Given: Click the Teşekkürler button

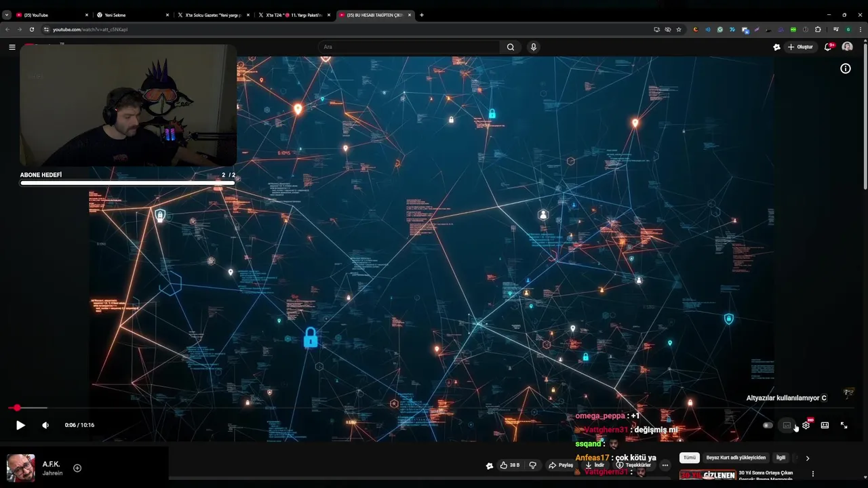Looking at the screenshot, I should pos(633,465).
